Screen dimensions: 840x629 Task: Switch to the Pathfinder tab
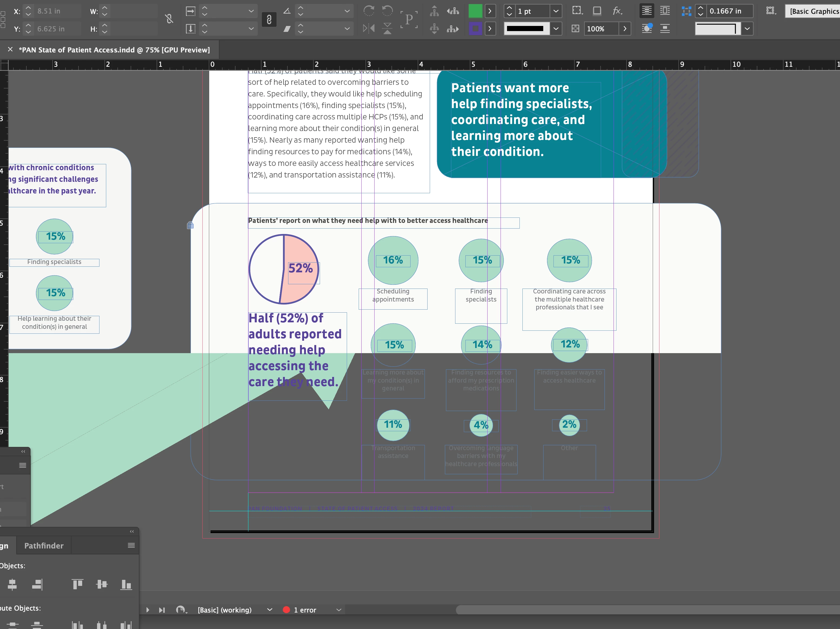pos(44,546)
